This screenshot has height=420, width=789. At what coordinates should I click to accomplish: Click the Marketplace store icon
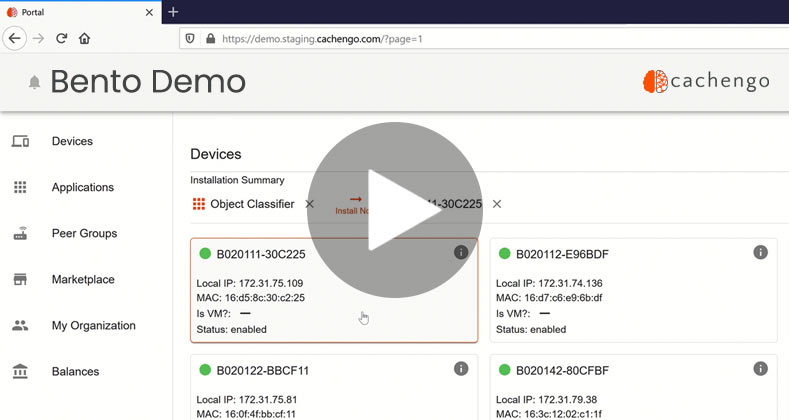click(20, 279)
